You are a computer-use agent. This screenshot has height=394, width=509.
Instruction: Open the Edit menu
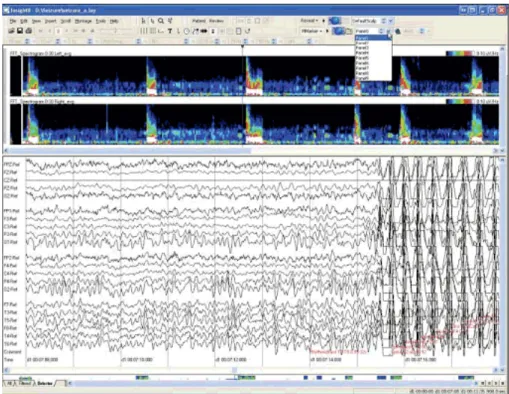coord(24,21)
